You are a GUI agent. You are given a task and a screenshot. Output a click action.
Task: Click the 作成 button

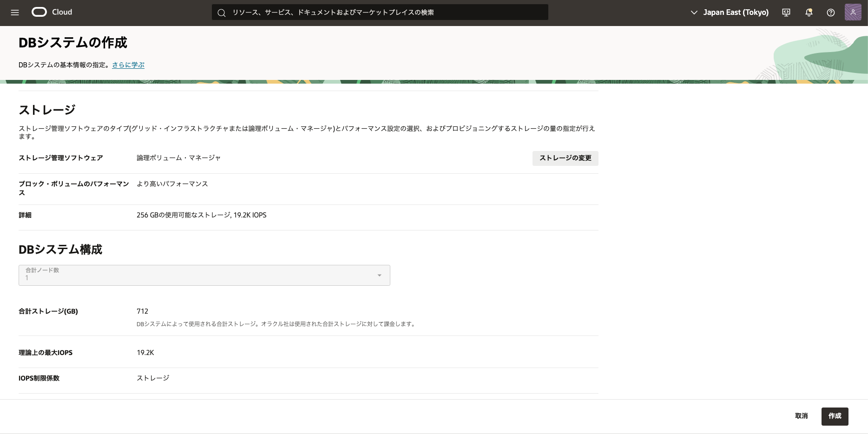tap(835, 416)
